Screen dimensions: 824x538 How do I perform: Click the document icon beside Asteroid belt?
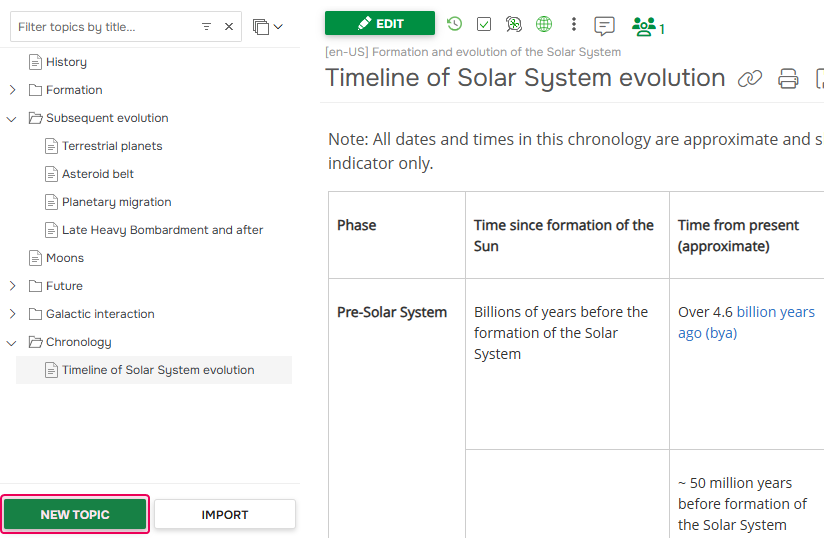[x=51, y=174]
